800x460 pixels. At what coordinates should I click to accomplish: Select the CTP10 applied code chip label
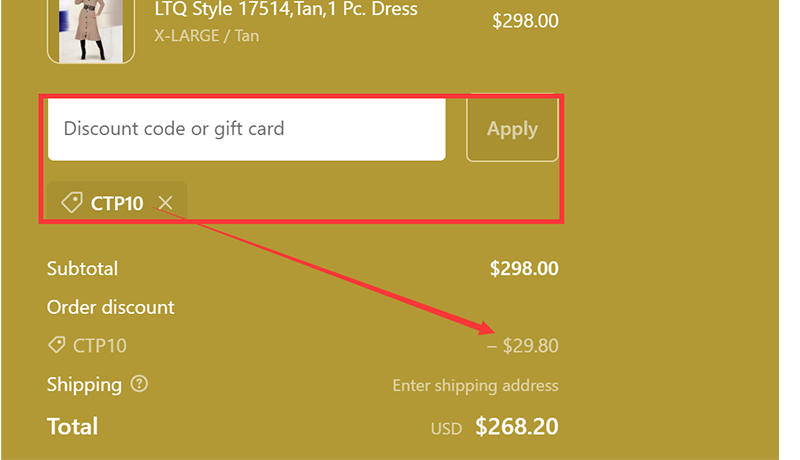(117, 203)
